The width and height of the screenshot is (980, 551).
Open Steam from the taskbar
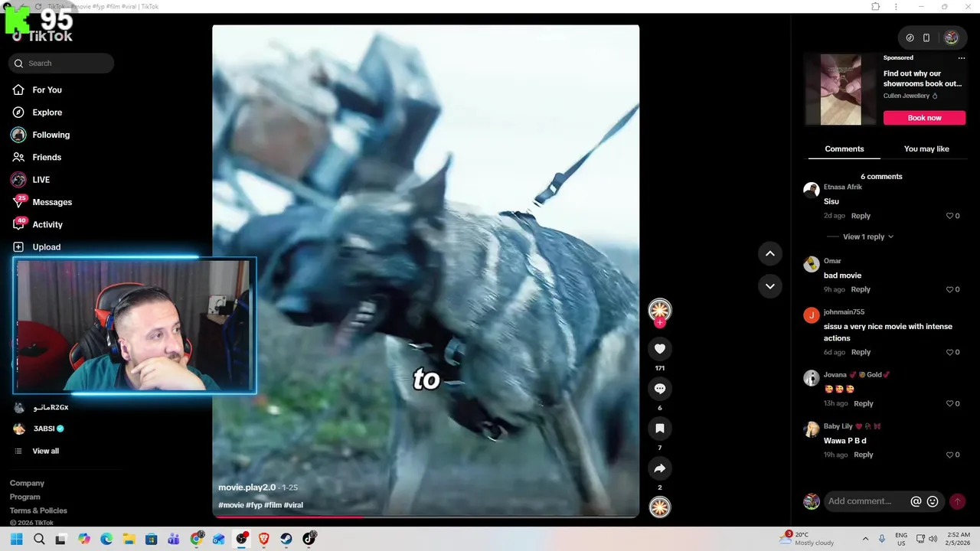pyautogui.click(x=286, y=539)
